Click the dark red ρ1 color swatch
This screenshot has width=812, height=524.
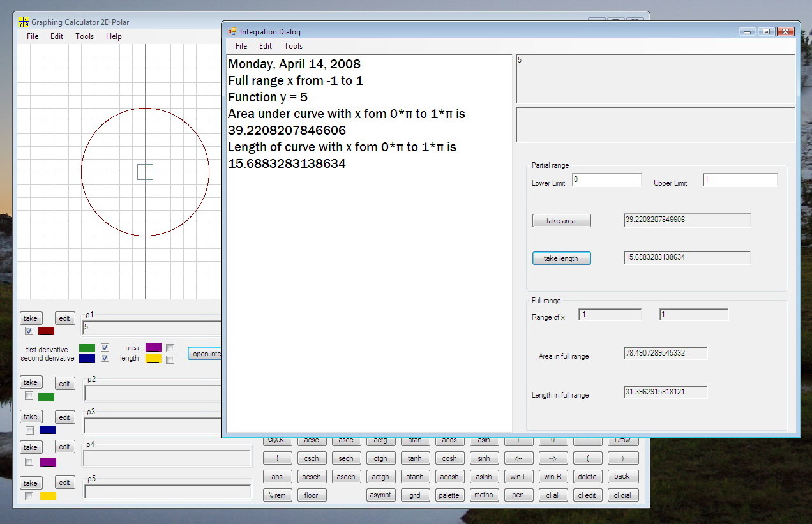[46, 331]
